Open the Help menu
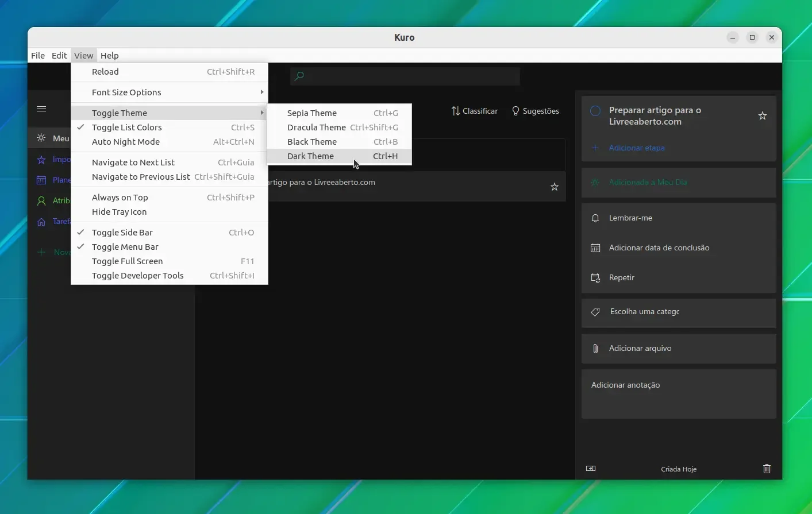Viewport: 812px width, 514px height. 109,56
